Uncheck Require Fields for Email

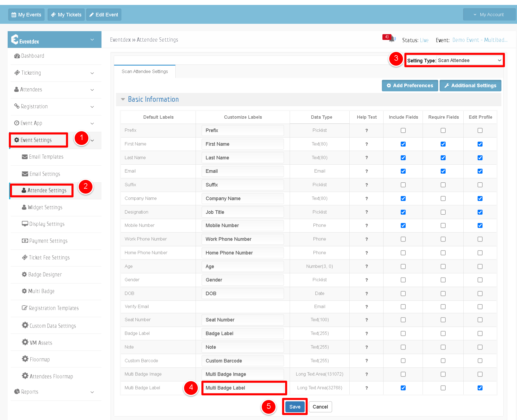tap(443, 171)
